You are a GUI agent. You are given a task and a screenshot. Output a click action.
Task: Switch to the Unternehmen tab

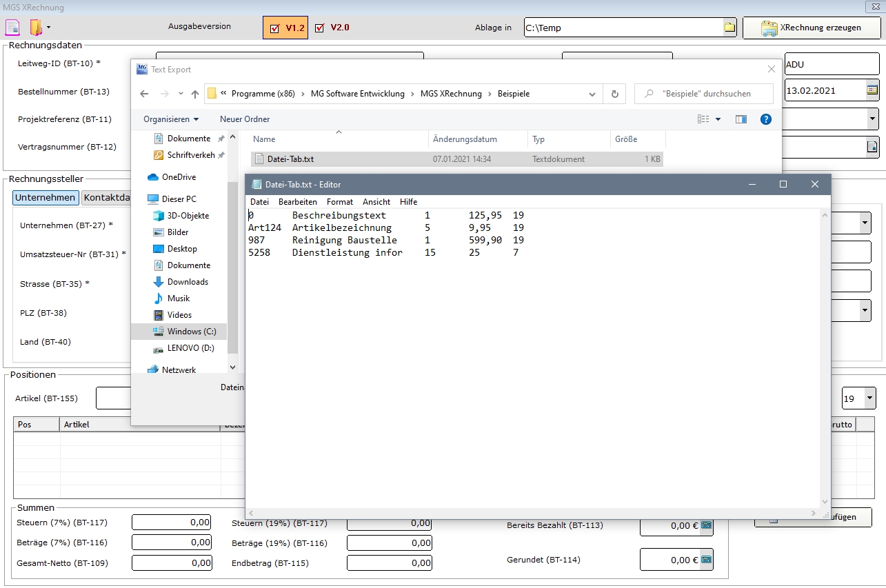(x=46, y=198)
